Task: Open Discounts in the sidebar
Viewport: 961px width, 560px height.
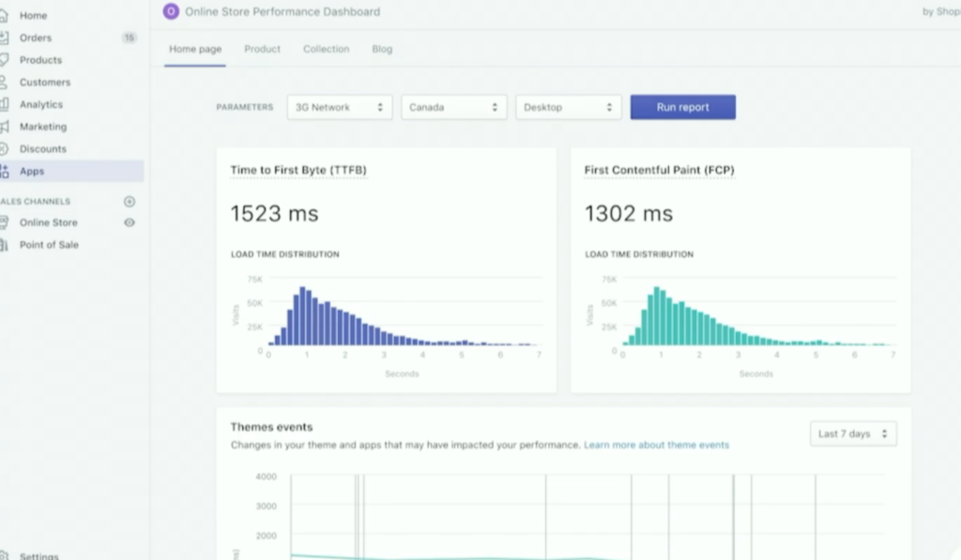Action: click(43, 149)
